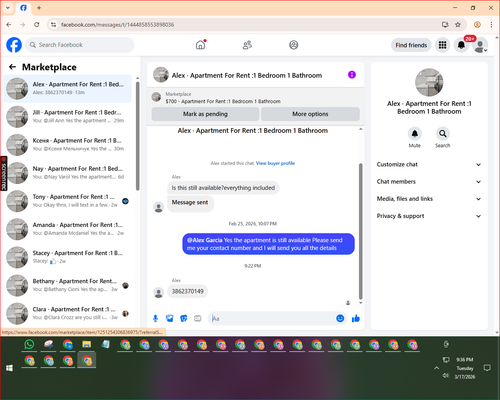
Task: Click the @Alex Garcia mention in blue message
Action: click(205, 240)
